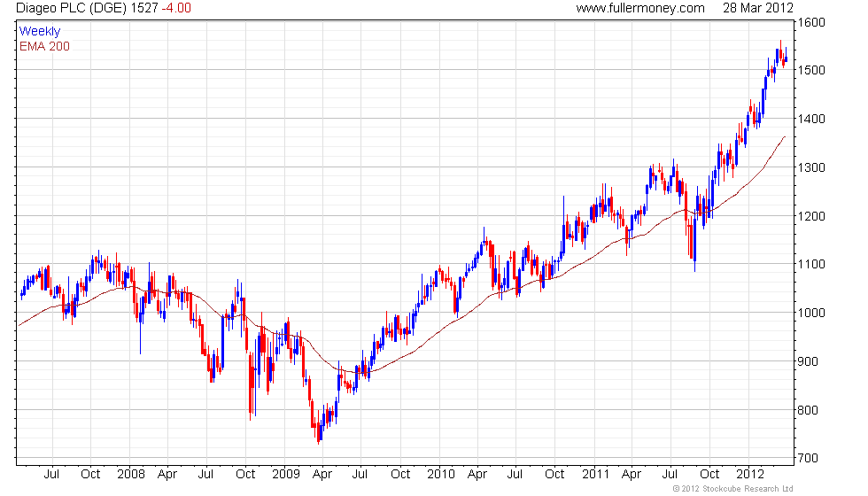
Task: Click the 1600 price axis label
Action: click(811, 23)
